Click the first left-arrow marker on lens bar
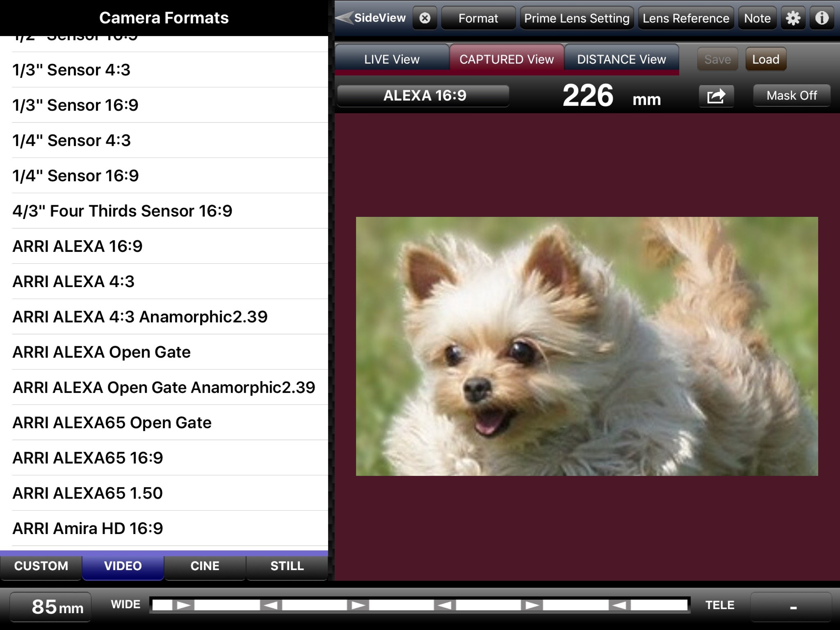840x630 pixels. click(x=271, y=605)
